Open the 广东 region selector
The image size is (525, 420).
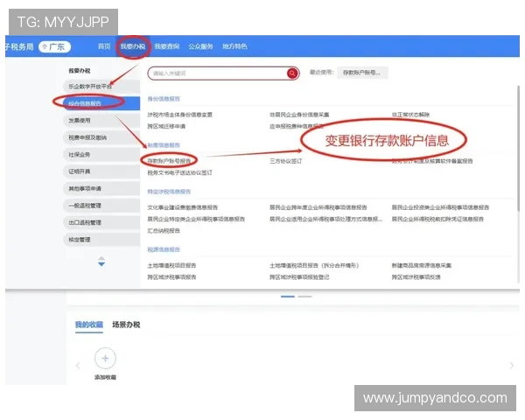coord(54,47)
